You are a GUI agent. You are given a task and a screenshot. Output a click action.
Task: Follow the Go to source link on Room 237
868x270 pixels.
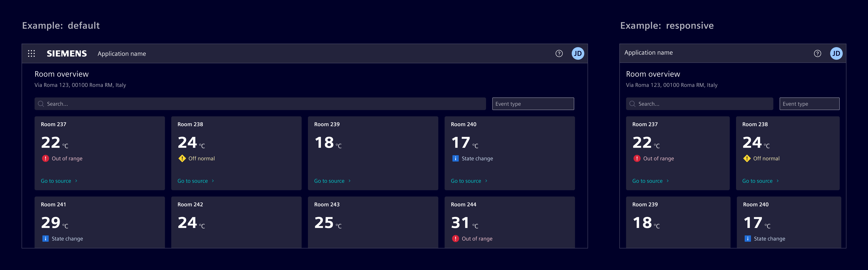56,181
